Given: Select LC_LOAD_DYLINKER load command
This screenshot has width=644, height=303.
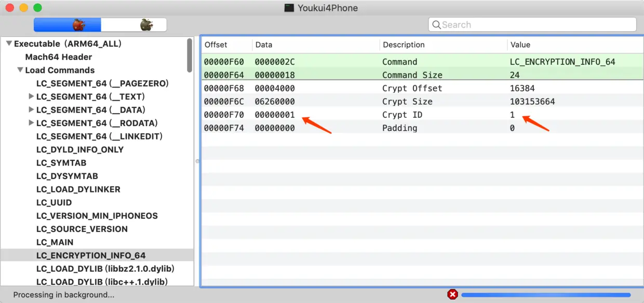Looking at the screenshot, I should point(78,189).
